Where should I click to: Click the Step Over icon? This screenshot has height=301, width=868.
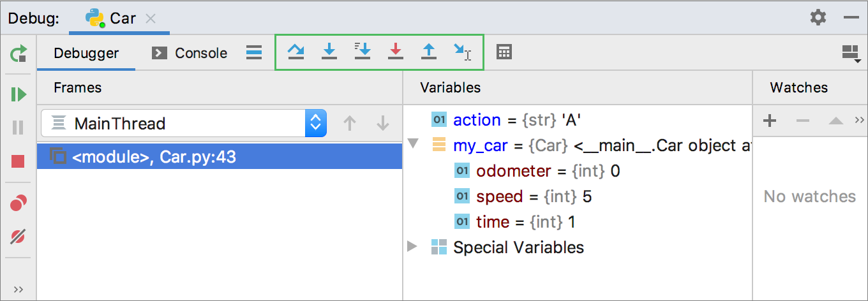(296, 52)
